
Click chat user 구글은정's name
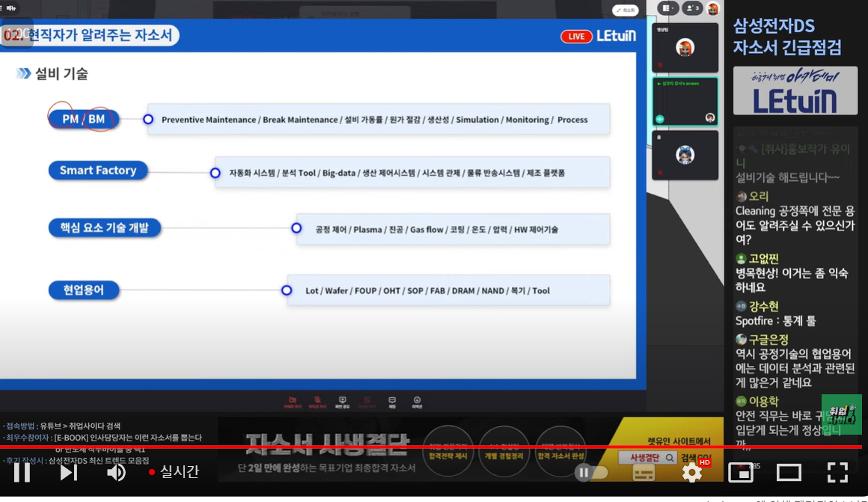point(768,339)
